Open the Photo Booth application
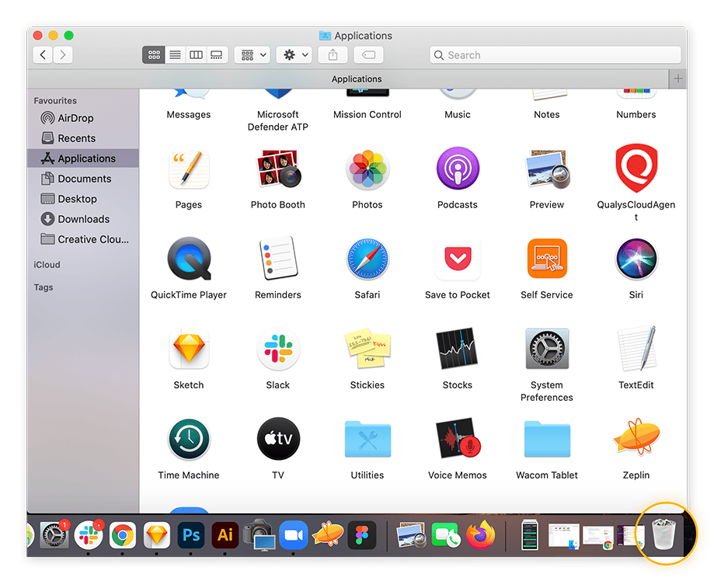 point(277,169)
